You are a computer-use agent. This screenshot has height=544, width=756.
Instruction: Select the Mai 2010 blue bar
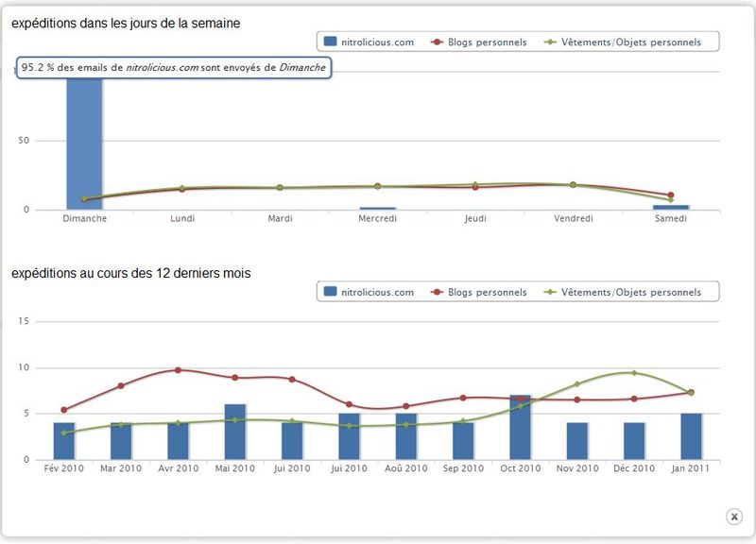(234, 432)
